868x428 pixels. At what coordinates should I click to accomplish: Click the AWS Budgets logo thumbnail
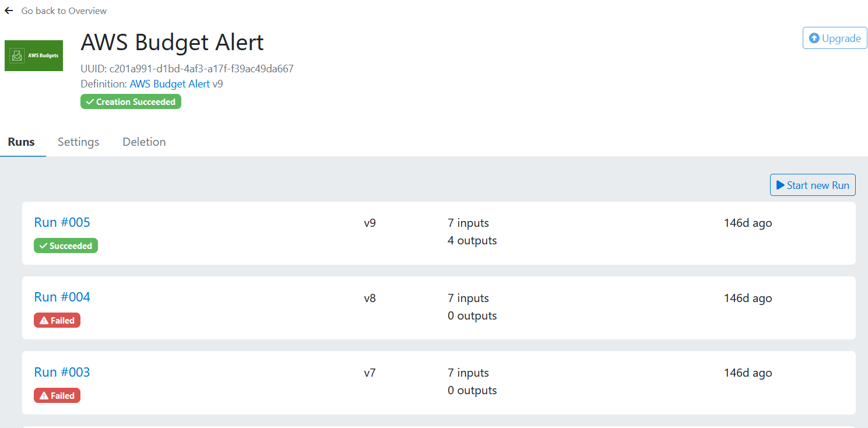(x=34, y=55)
